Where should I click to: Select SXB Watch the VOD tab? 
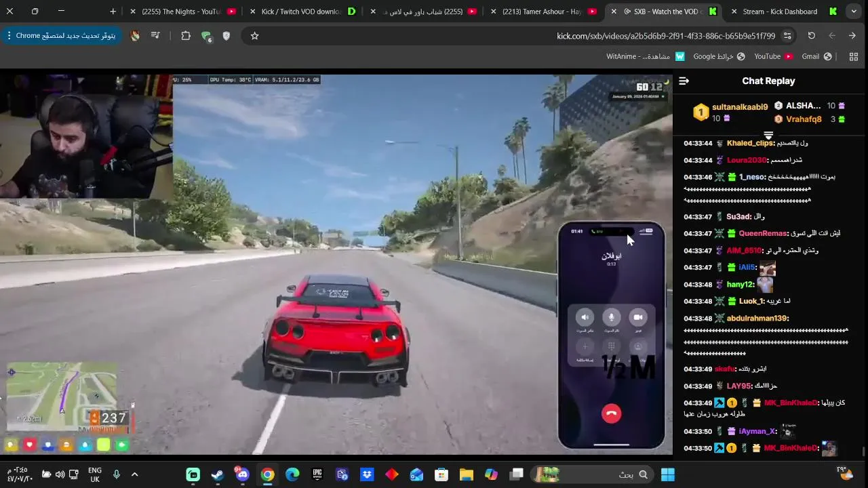pos(664,12)
